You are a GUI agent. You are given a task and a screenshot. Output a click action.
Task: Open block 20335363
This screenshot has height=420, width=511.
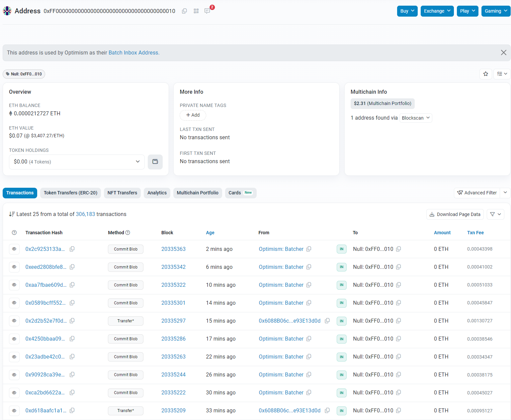(173, 249)
